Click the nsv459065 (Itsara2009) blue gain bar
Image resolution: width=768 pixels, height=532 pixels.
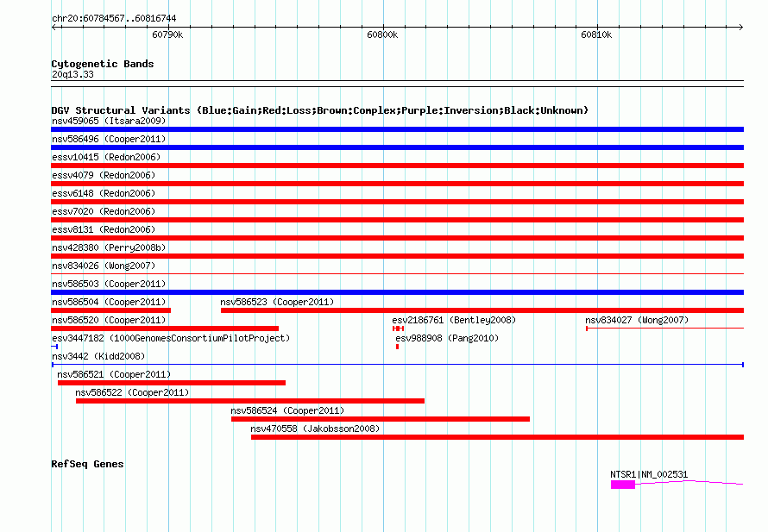tap(397, 129)
